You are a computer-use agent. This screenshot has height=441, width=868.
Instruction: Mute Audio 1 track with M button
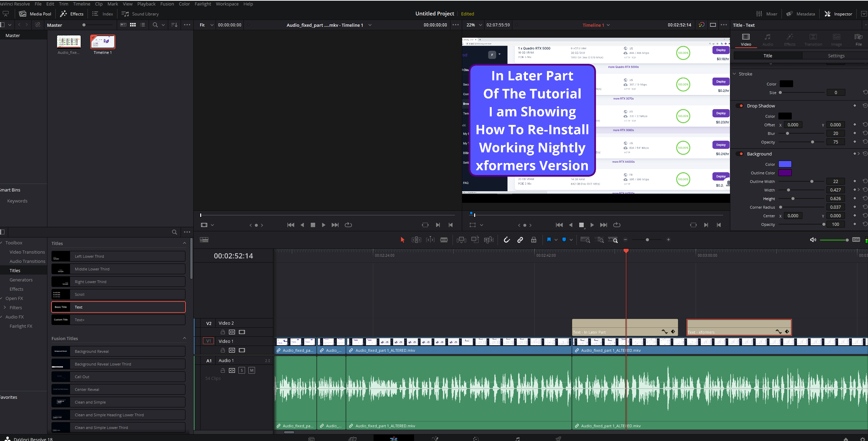click(x=252, y=370)
